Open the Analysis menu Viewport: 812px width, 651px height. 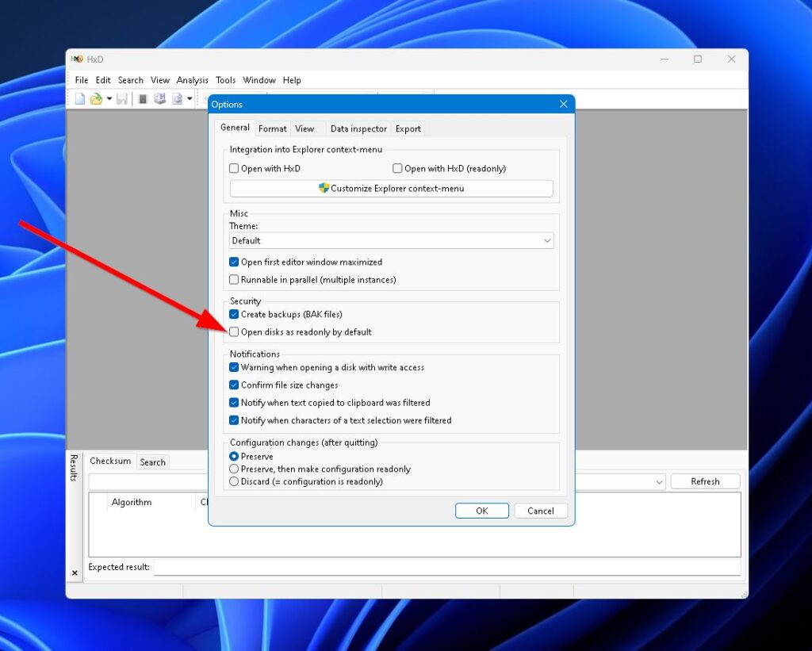click(x=192, y=80)
